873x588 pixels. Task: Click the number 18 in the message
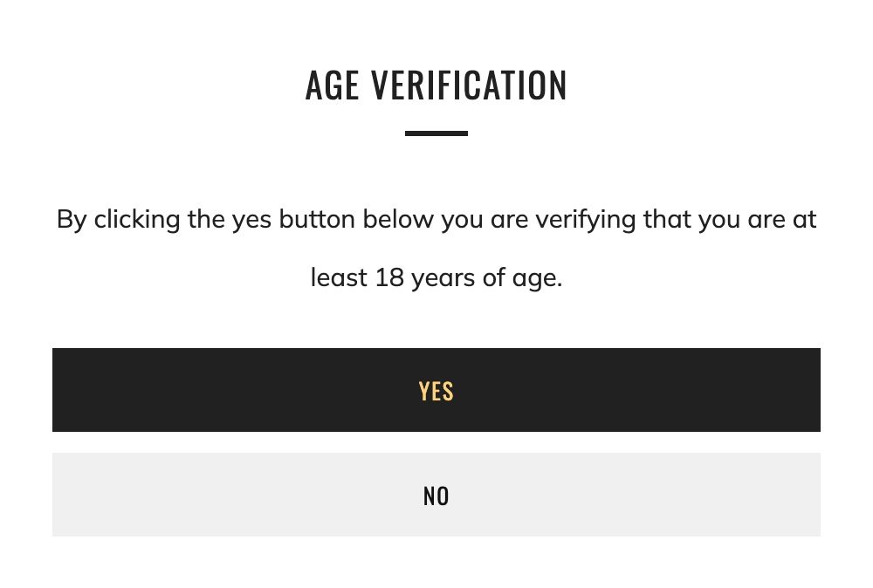pos(389,277)
